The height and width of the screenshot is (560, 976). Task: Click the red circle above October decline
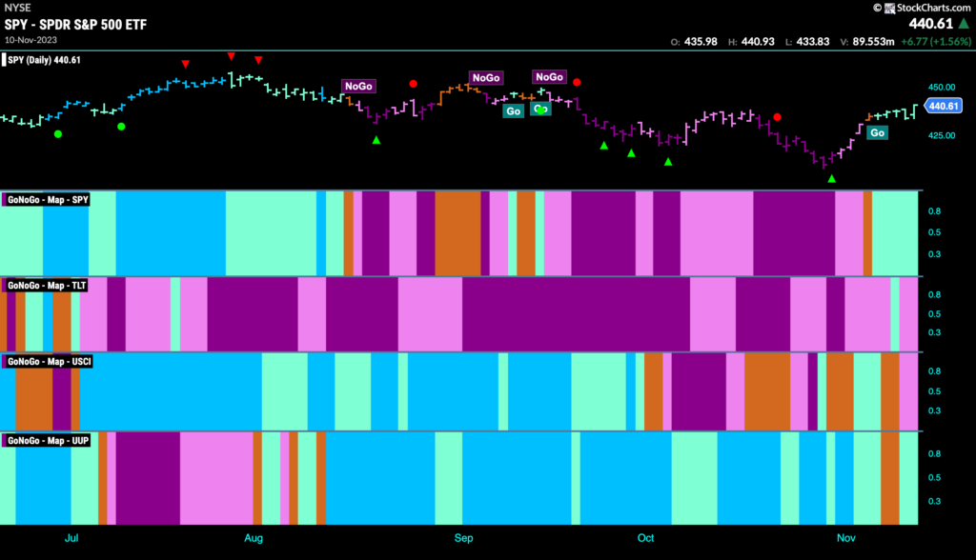click(x=777, y=117)
